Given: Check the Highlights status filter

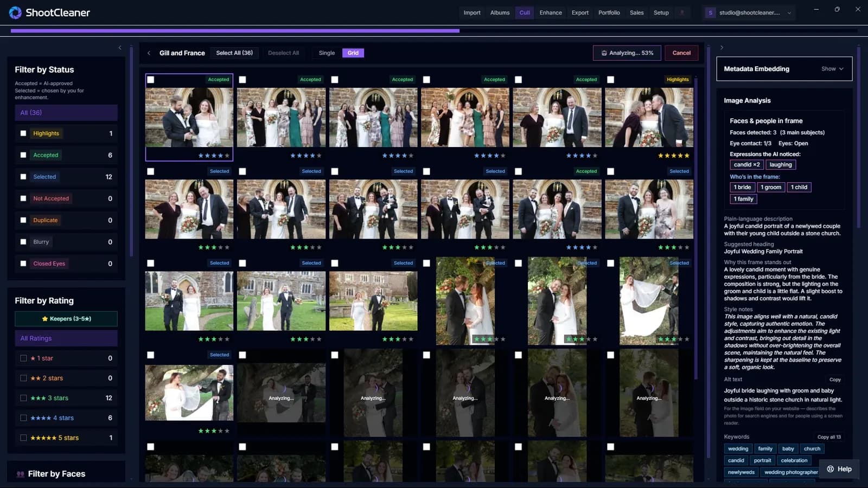Looking at the screenshot, I should tap(23, 133).
